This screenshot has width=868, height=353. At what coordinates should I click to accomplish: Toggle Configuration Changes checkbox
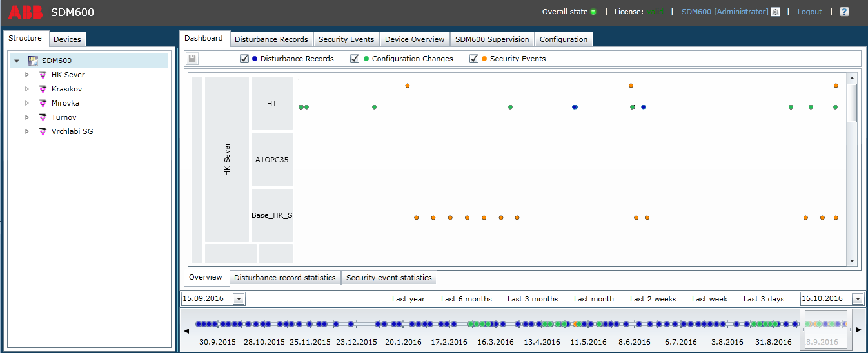[x=355, y=59]
